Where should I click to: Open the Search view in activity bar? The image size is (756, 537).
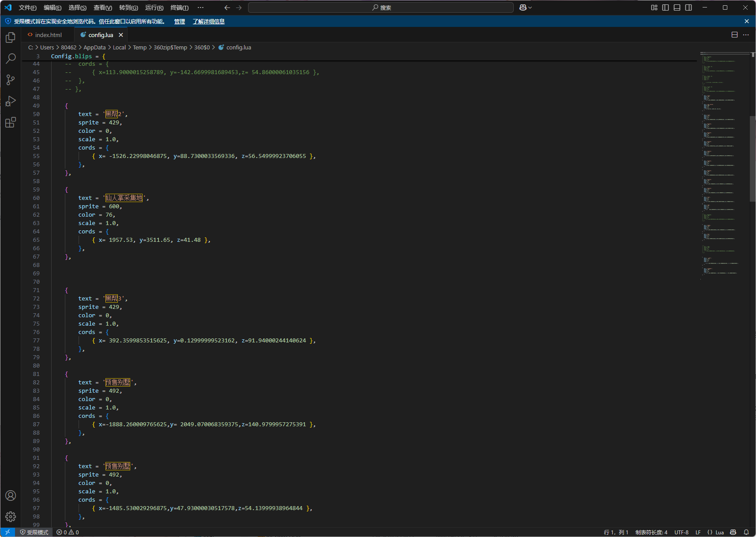(x=11, y=58)
